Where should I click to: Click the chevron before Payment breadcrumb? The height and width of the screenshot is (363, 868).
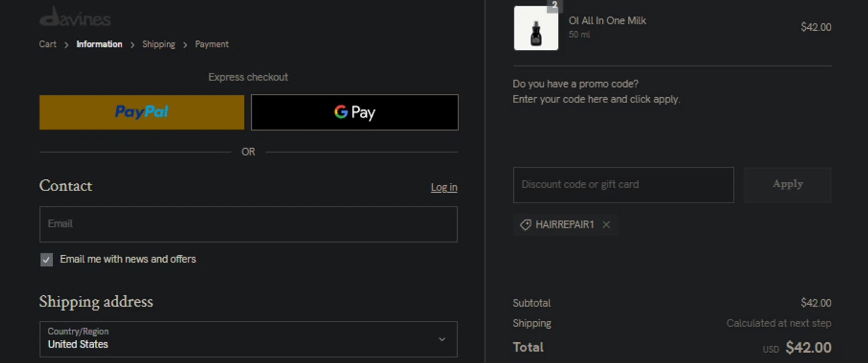point(185,45)
